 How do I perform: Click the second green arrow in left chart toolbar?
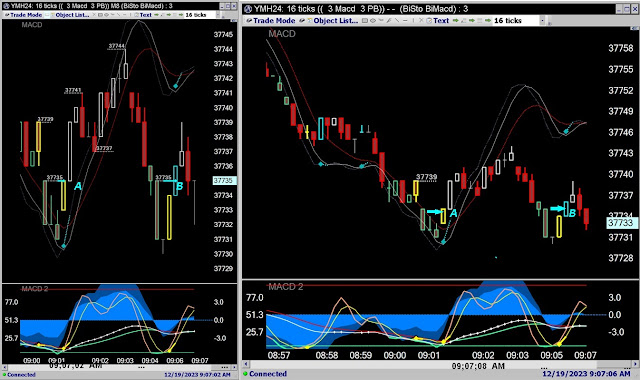169,15
